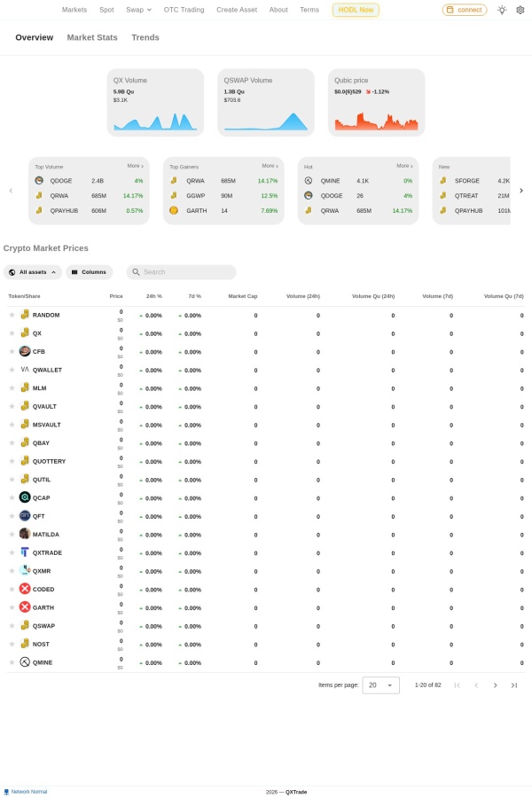Open the About link
The height and width of the screenshot is (798, 532).
pyautogui.click(x=278, y=10)
